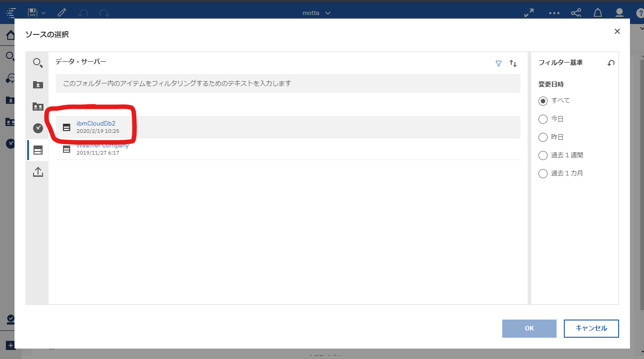
Task: Click the upload files icon in dialog sidebar
Action: [38, 172]
